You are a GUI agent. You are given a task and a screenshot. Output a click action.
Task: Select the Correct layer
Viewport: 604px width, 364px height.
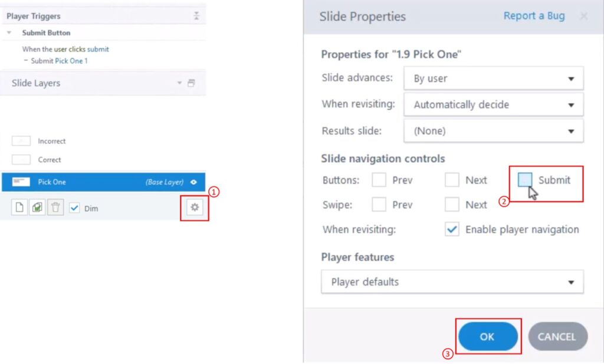(49, 160)
